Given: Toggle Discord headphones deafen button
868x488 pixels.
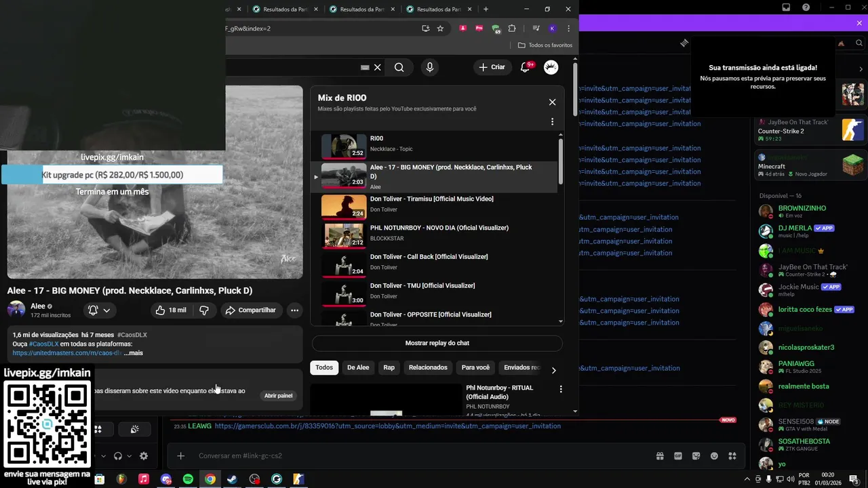Looking at the screenshot, I should coord(118,456).
